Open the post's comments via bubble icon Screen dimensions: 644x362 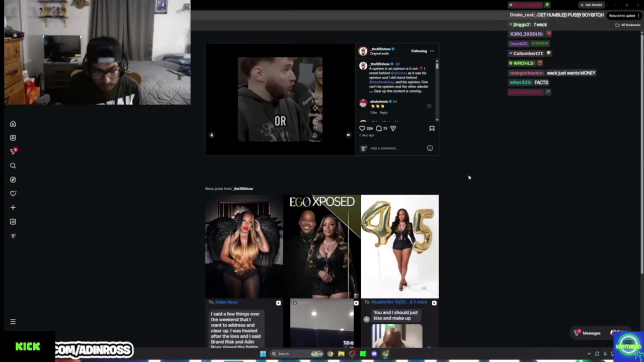[x=379, y=128]
